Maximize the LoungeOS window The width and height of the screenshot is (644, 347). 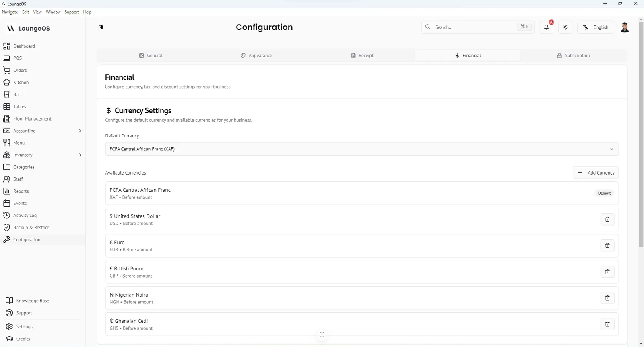(x=620, y=4)
